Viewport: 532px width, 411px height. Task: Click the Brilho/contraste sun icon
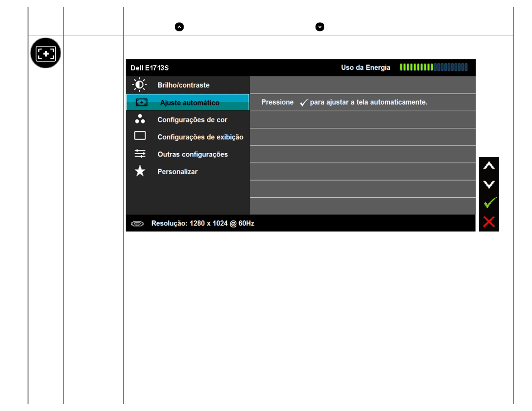139,85
